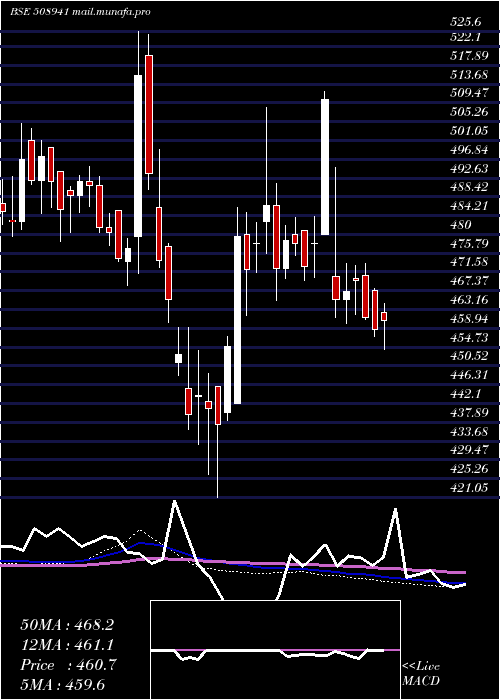This screenshot has width=500, height=700.
Task: Click the <<Live MACD label
Action: click(x=421, y=673)
